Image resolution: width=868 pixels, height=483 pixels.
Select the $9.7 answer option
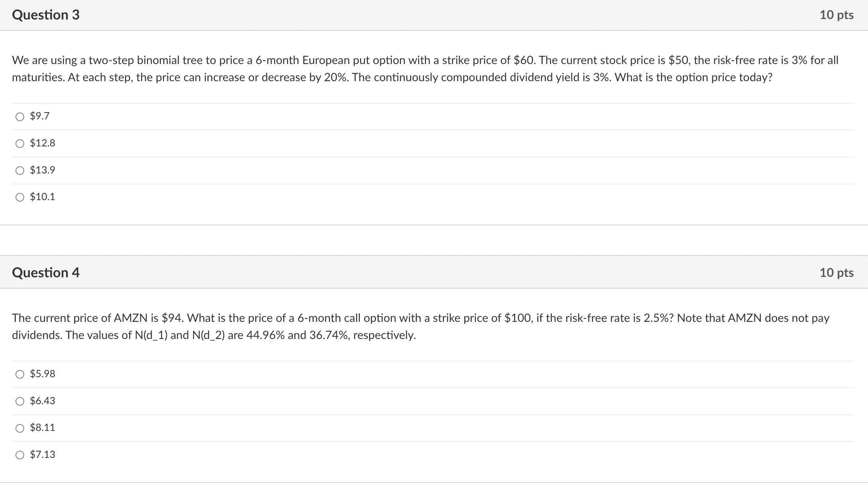[20, 117]
